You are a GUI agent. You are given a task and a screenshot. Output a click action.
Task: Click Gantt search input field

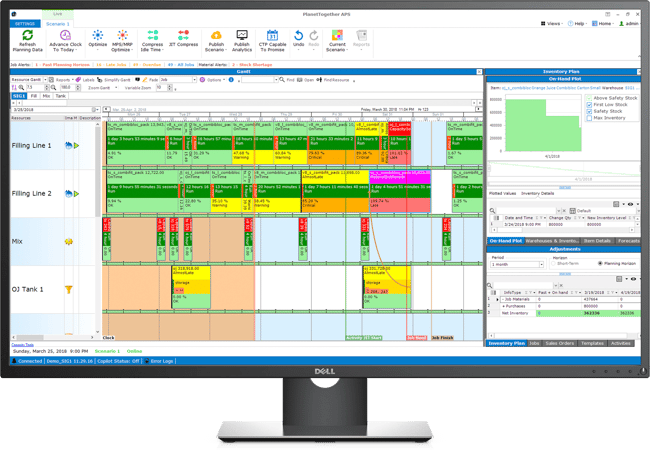click(257, 80)
